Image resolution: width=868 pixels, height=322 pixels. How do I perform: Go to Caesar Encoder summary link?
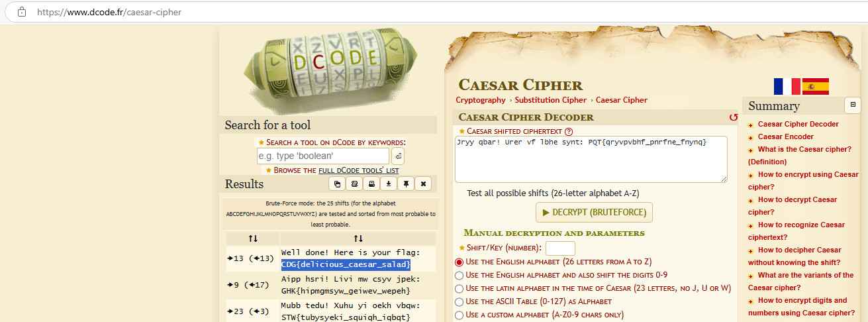[786, 136]
